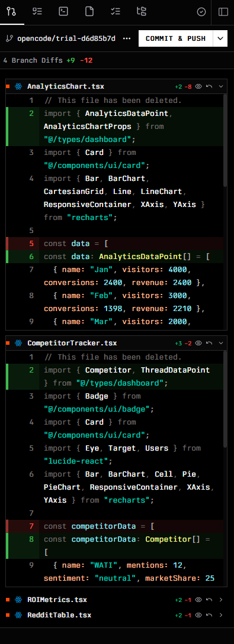The image size is (234, 644).
Task: Open the dropdown arrow next to COMMIT & PUSH
Action: click(x=220, y=38)
